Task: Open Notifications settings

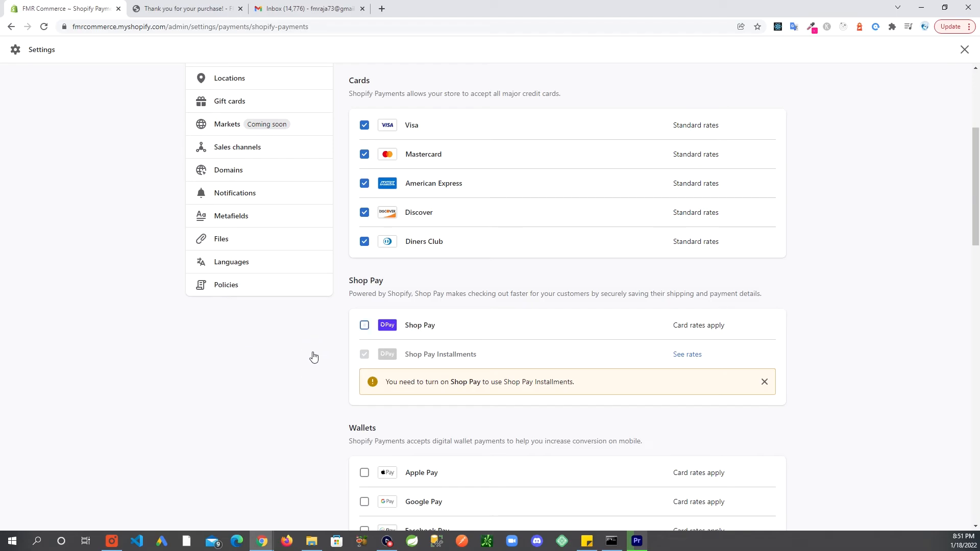Action: [x=259, y=193]
